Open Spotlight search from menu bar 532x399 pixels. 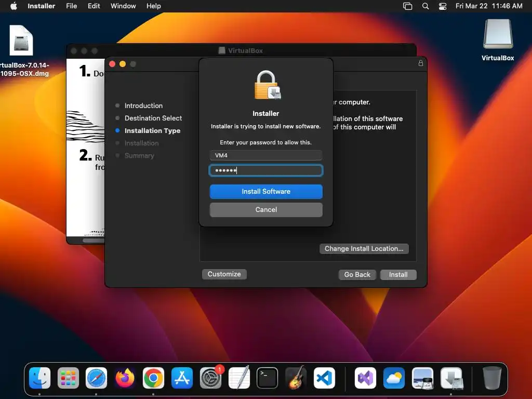(x=425, y=6)
